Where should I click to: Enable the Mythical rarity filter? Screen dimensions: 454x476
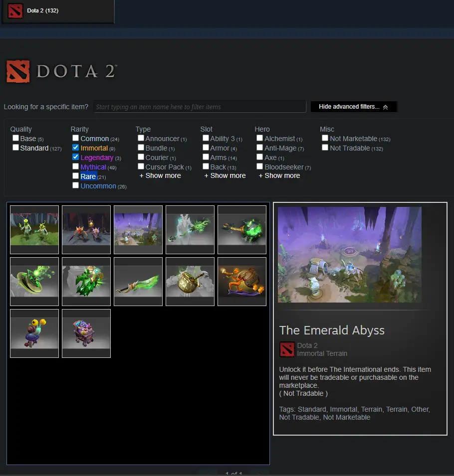tap(76, 166)
